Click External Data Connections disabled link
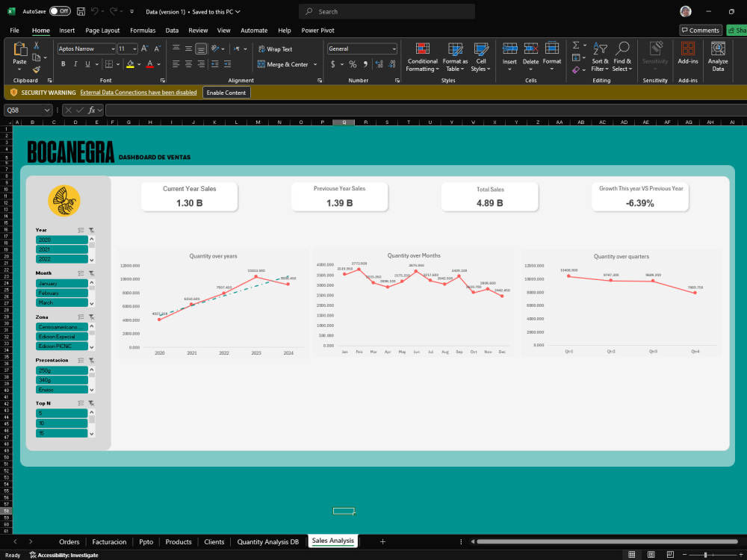 click(139, 93)
